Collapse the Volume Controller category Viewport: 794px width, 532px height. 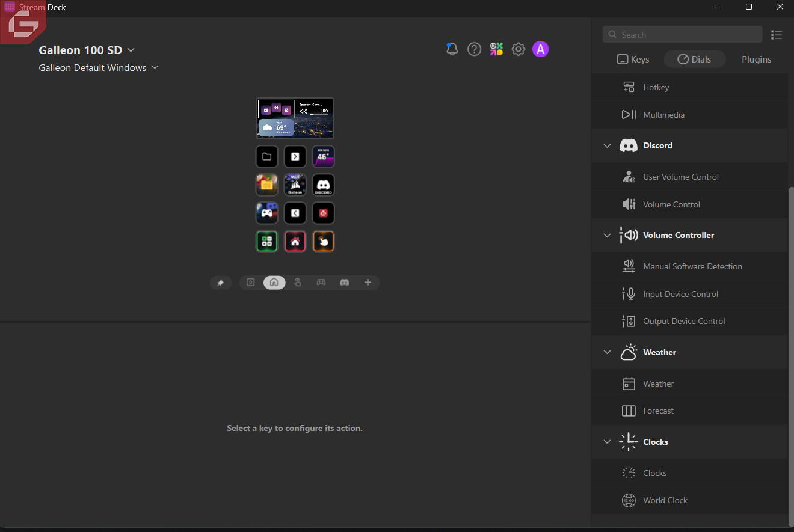coord(607,236)
